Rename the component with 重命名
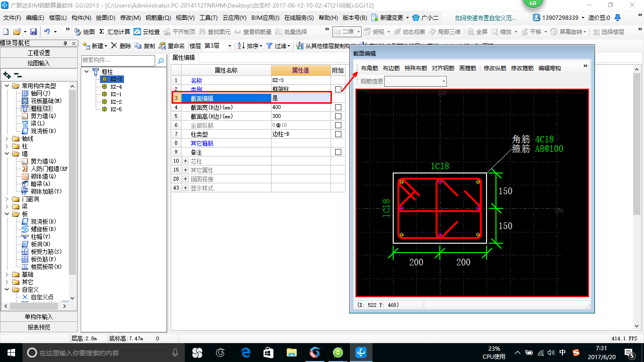Screen dimensions: 644x362 [x=172, y=46]
